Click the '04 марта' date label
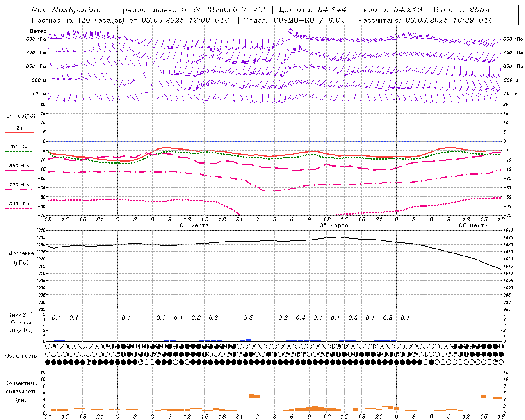 click(x=194, y=226)
